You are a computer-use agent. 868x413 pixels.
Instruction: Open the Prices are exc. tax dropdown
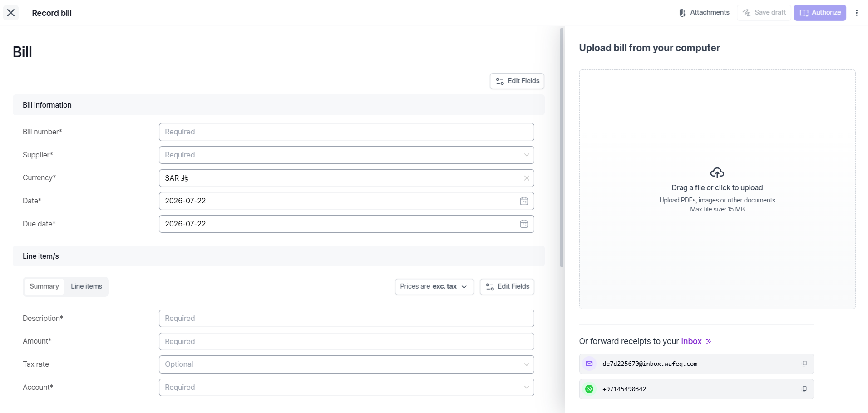click(434, 287)
